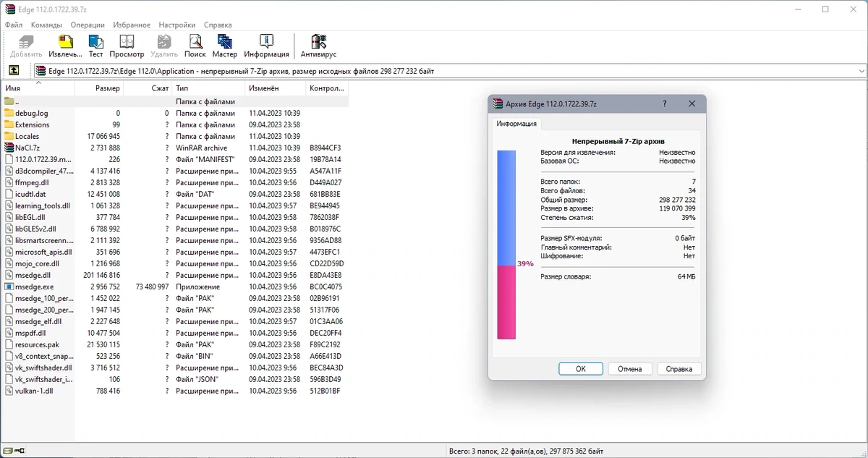Viewport: 868px width, 458px height.
Task: Sort by the Сжат column header
Action: [148, 88]
